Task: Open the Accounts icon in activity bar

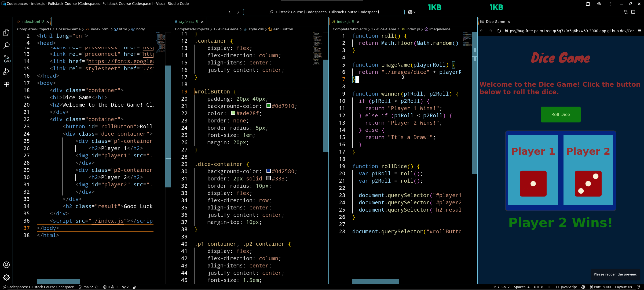Action: (6, 265)
